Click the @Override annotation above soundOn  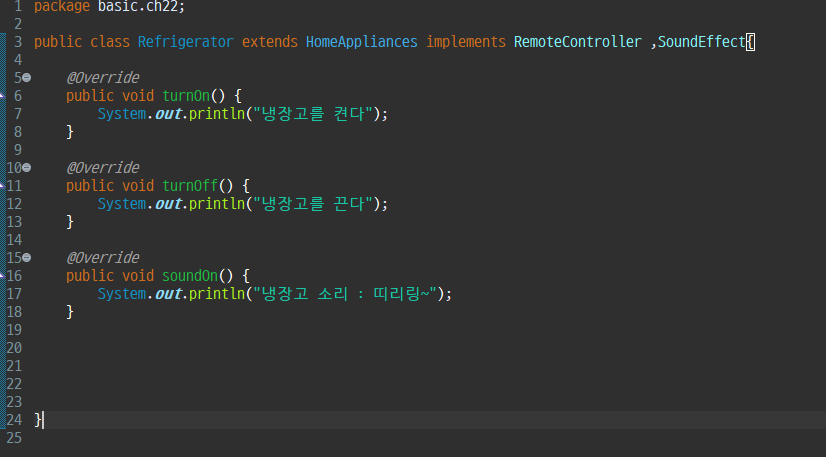pos(103,258)
